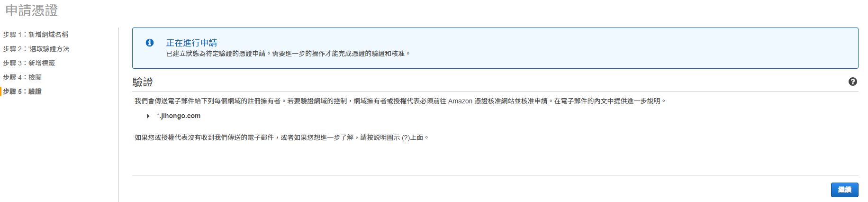The image size is (868, 202).
Task: Open 步驟 3：新增標籤 step
Action: [x=29, y=63]
